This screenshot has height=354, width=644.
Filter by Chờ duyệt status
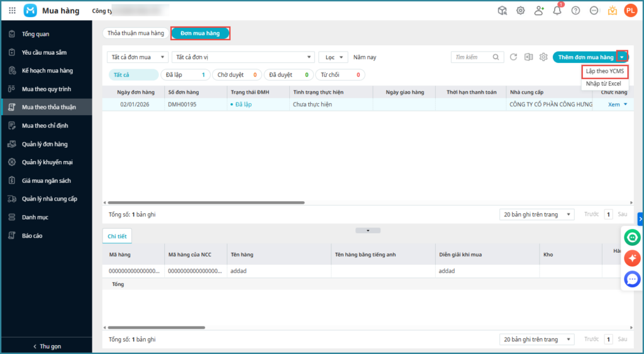pos(236,75)
